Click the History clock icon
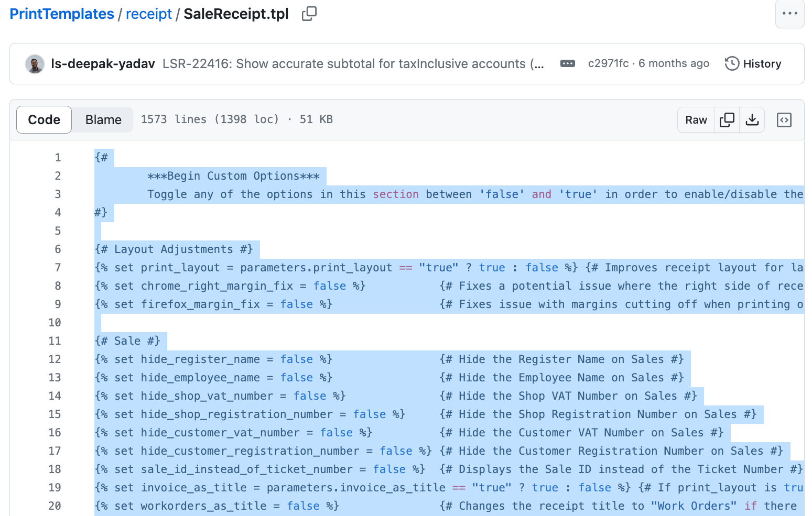The height and width of the screenshot is (516, 812). (731, 63)
